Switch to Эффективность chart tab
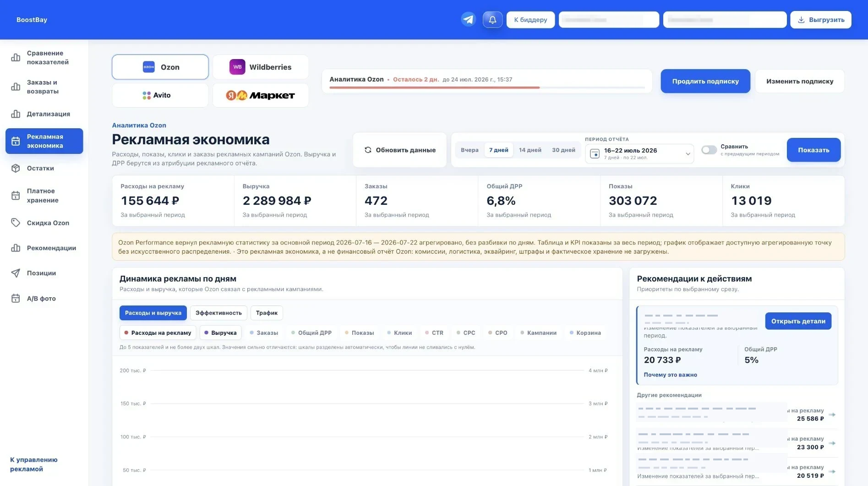The image size is (868, 486). pyautogui.click(x=218, y=313)
